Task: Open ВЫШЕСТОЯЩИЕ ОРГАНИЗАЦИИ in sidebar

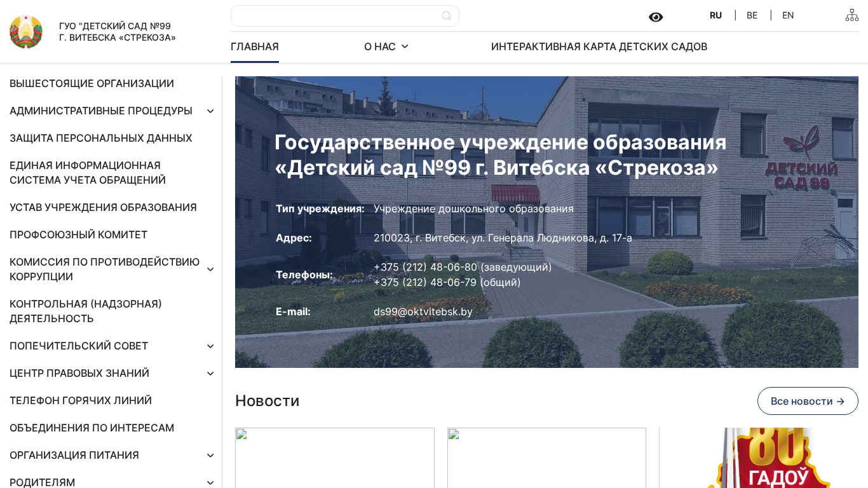Action: pos(92,83)
